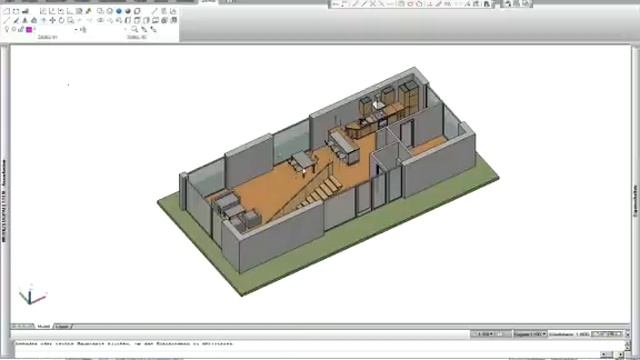Click the dashed rectangle icon beside it

(16, 11)
